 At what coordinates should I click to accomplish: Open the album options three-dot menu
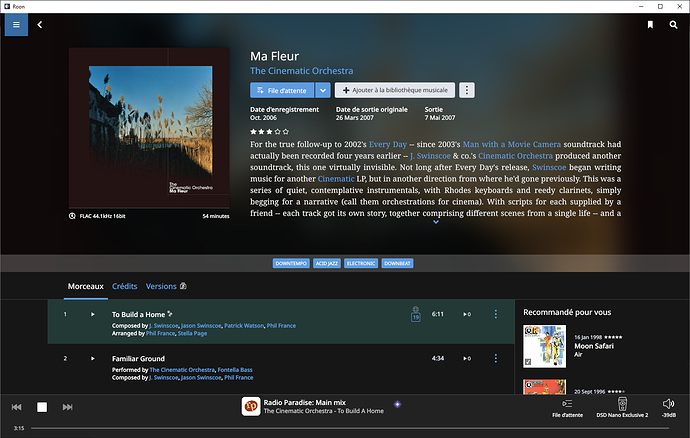click(467, 90)
